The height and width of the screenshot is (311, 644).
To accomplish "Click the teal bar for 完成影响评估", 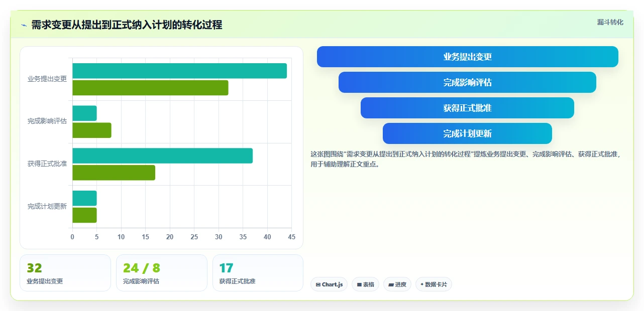I will 84,113.
